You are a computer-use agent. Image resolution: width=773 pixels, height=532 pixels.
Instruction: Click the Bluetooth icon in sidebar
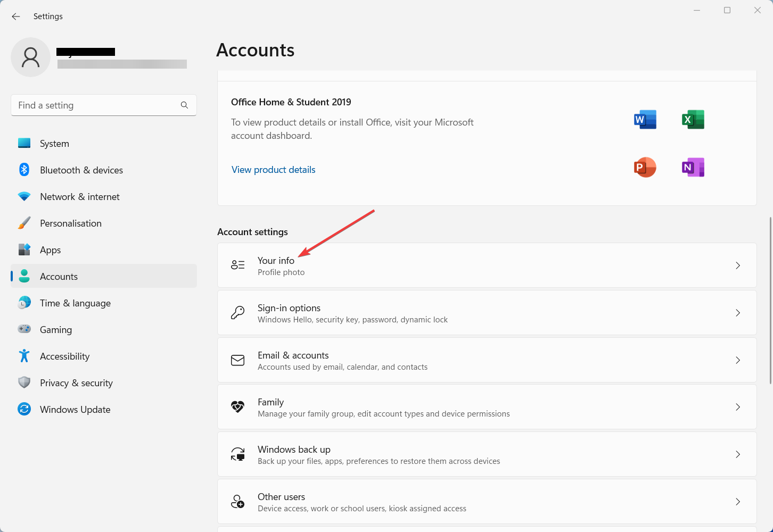click(x=24, y=170)
